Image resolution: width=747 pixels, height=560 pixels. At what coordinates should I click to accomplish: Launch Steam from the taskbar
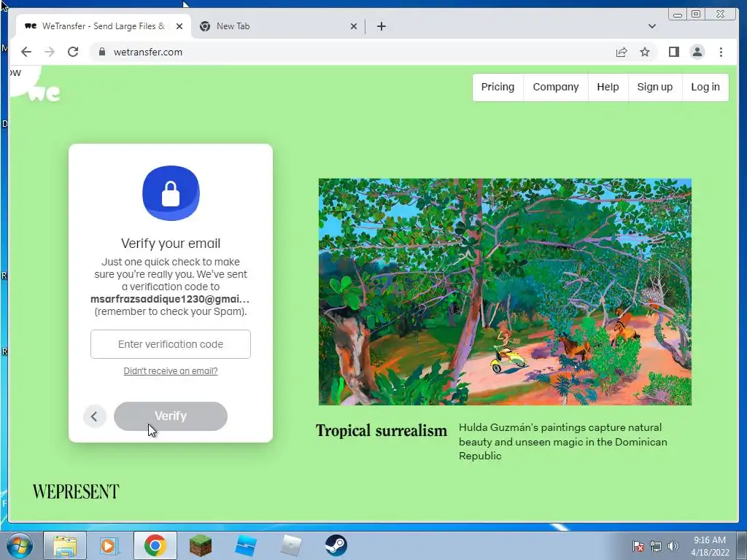click(336, 545)
